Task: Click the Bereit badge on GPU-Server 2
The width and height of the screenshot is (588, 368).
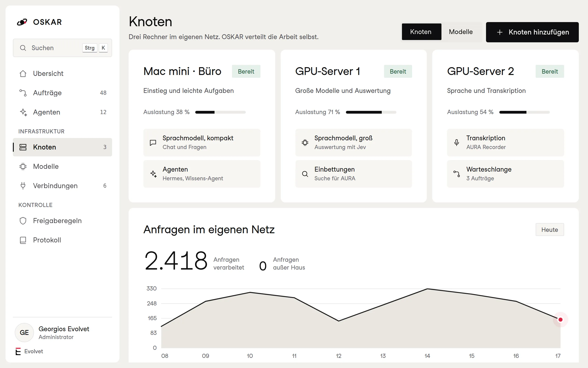Action: [550, 71]
